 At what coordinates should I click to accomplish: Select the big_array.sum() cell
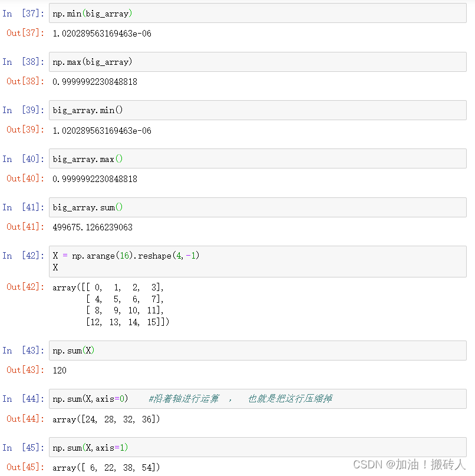coord(85,207)
